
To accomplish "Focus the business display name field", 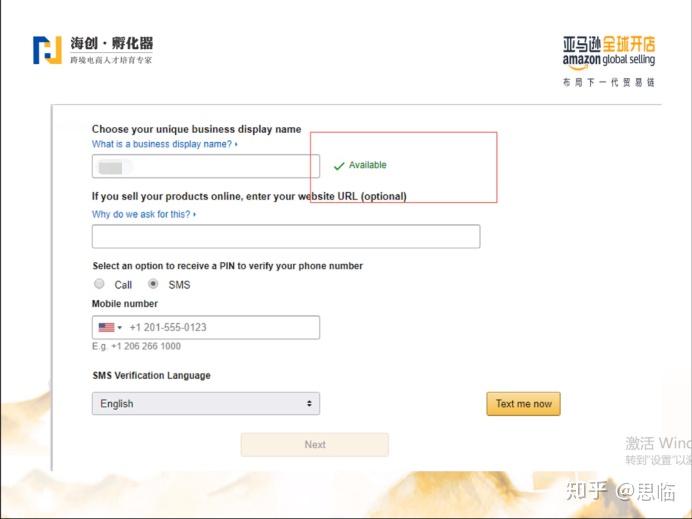I will [x=206, y=166].
